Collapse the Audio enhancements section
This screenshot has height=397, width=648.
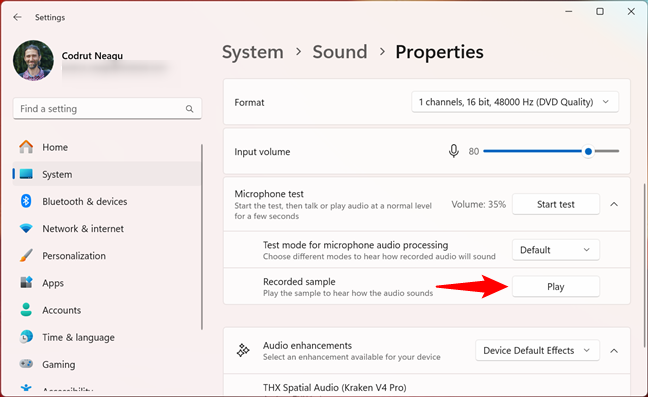614,351
